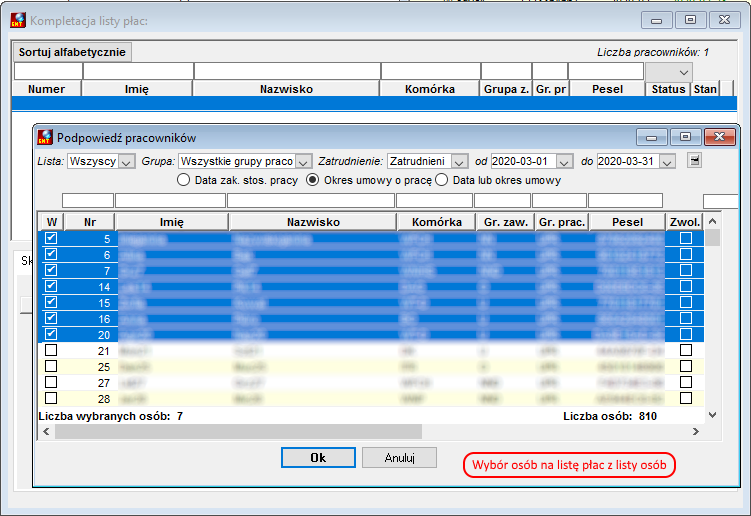
Task: Uncheck the W checkbox for row 5
Action: [51, 238]
